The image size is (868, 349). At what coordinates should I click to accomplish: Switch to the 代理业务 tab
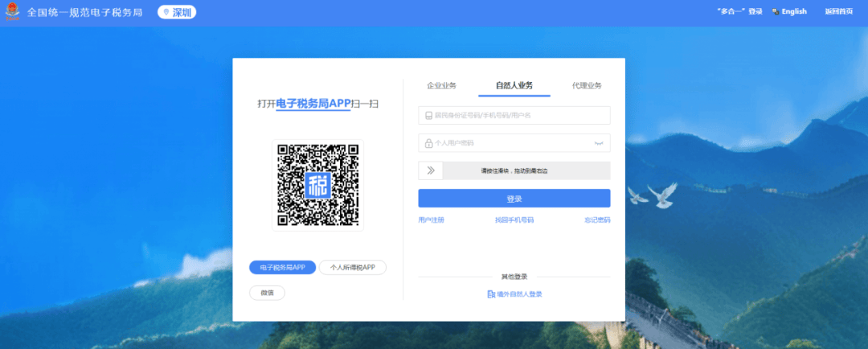pyautogui.click(x=587, y=85)
